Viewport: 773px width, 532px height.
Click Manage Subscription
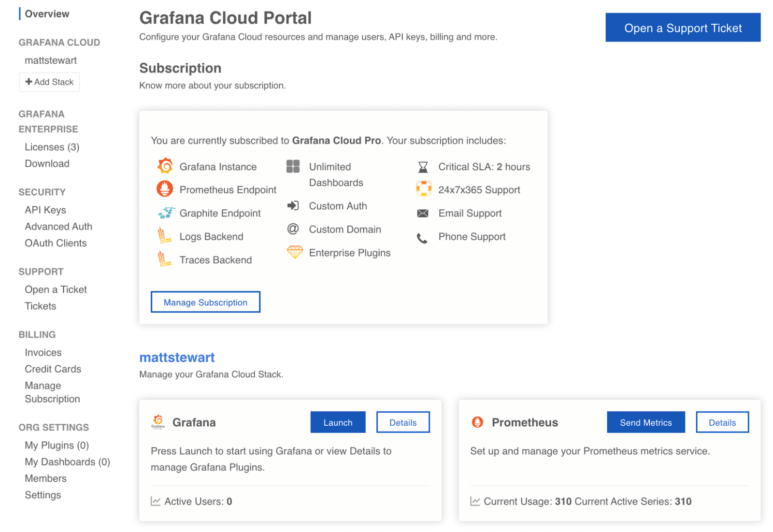205,302
